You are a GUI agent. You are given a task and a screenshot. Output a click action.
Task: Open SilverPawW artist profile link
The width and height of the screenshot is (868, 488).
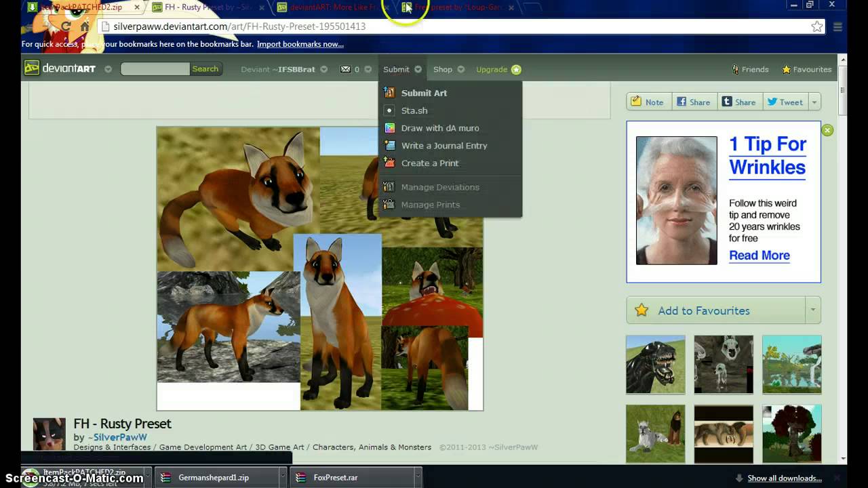[120, 437]
